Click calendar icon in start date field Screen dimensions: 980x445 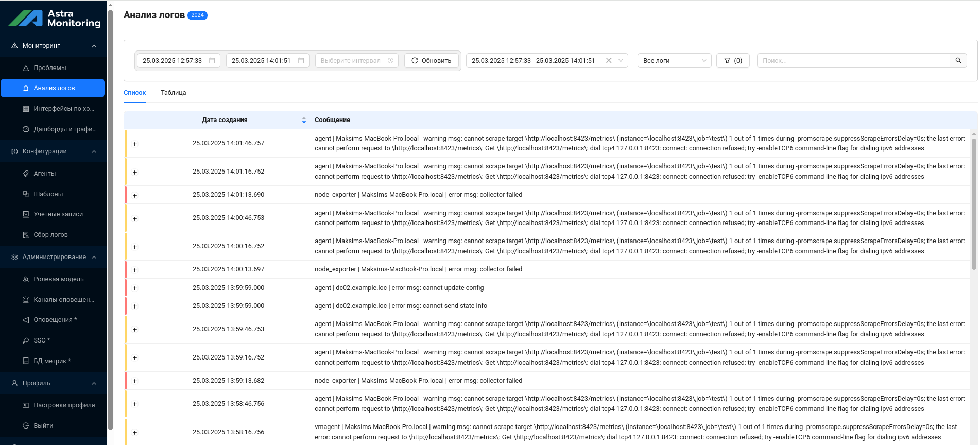(x=212, y=61)
